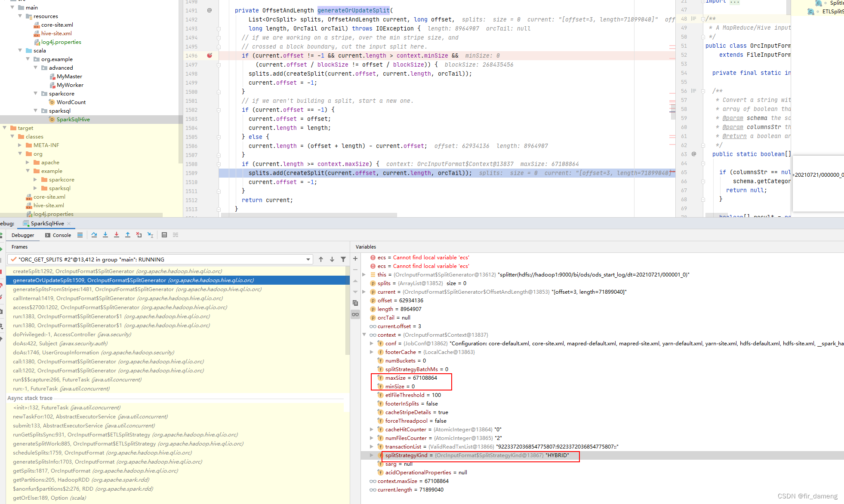Expand the 'this' variable node
The image size is (844, 504).
pyautogui.click(x=364, y=274)
